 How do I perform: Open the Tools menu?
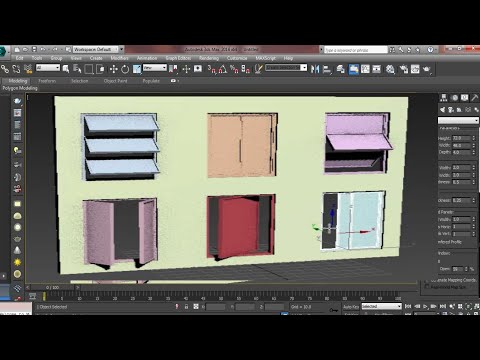(37, 58)
